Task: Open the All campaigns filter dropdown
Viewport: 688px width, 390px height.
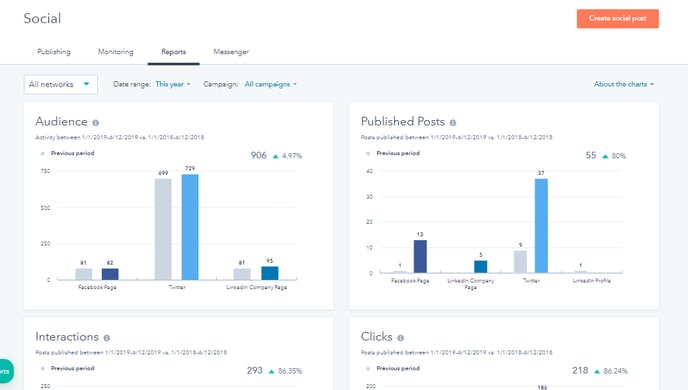Action: tap(271, 84)
